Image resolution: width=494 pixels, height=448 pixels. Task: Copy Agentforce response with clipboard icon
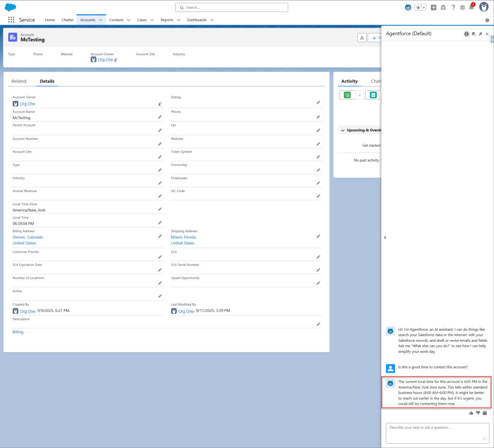tap(485, 413)
